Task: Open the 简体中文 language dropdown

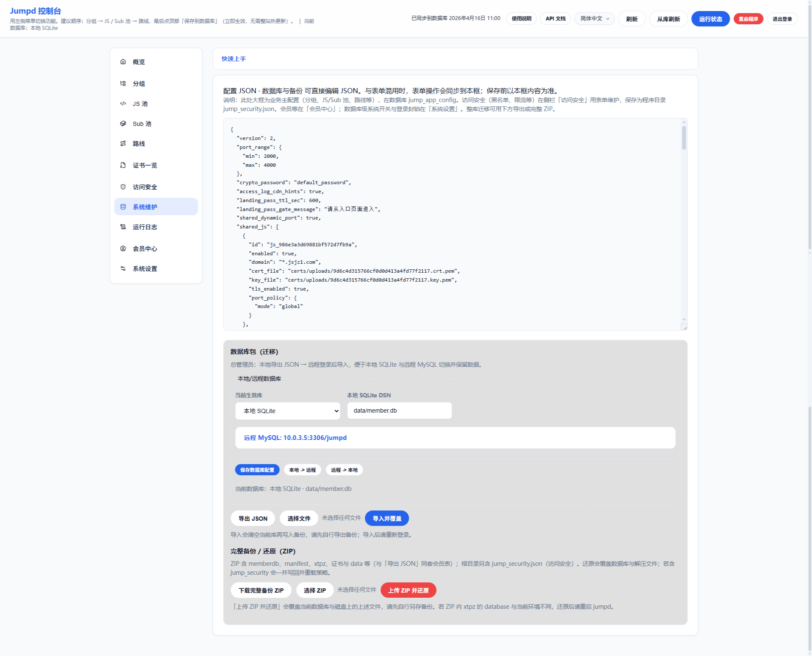Action: tap(594, 19)
